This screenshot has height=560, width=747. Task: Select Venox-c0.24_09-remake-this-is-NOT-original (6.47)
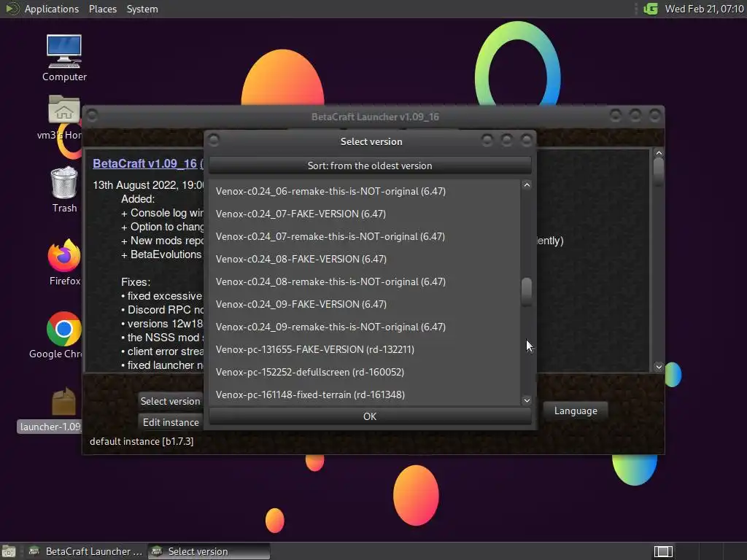pos(365,327)
